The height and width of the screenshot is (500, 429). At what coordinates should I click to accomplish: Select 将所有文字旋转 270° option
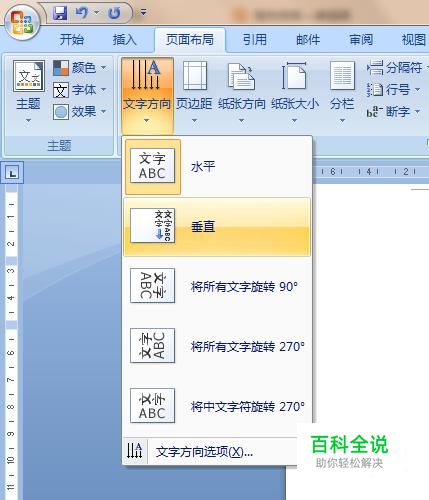coord(217,346)
